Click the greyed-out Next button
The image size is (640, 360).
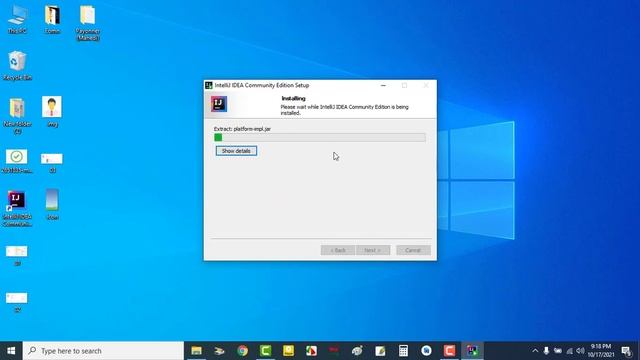pyautogui.click(x=373, y=250)
